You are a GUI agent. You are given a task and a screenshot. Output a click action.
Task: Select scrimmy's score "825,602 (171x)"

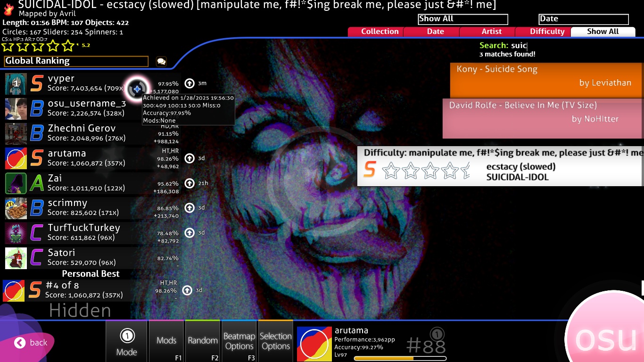(86, 213)
